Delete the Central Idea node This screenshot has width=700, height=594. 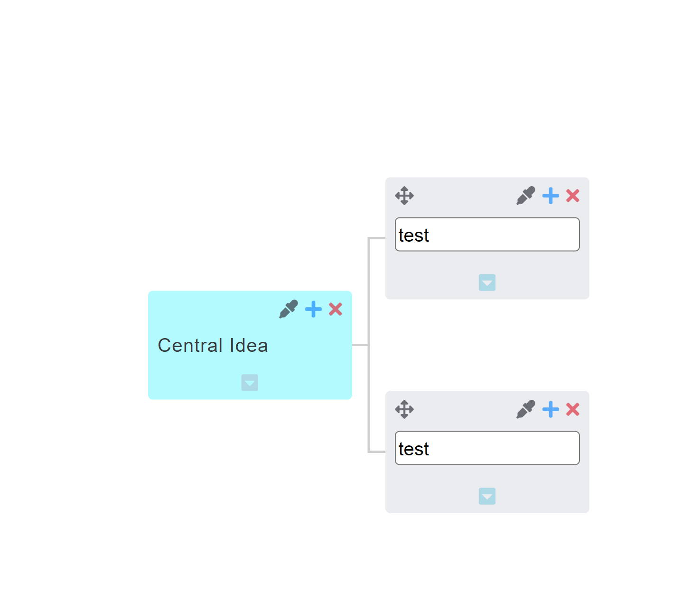[336, 309]
